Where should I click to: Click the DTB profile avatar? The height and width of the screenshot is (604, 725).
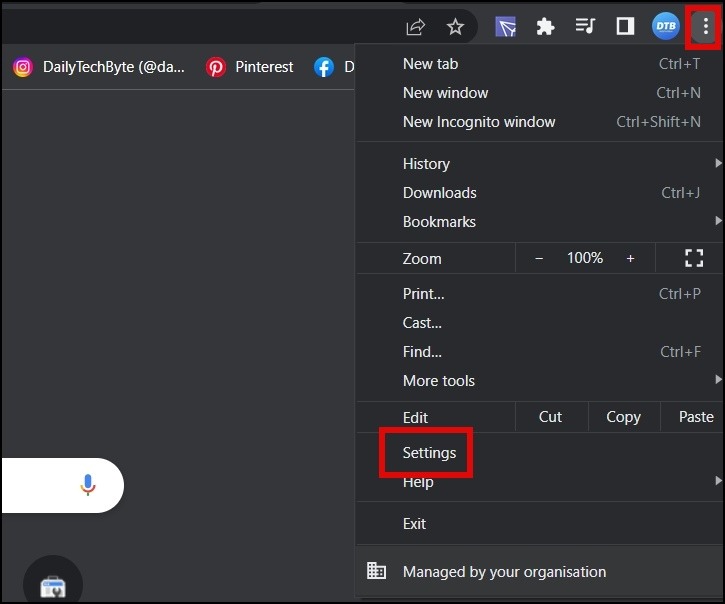665,26
